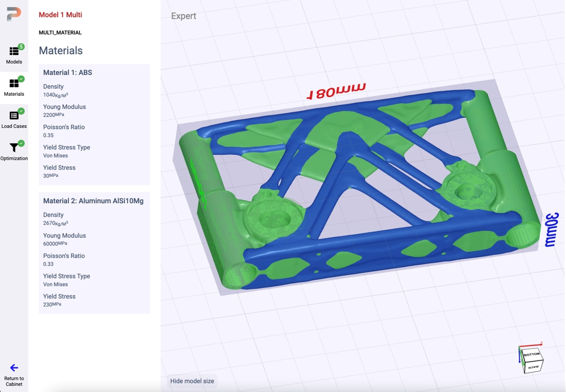Click the Model 1 Multi title
566x392 pixels.
click(61, 15)
